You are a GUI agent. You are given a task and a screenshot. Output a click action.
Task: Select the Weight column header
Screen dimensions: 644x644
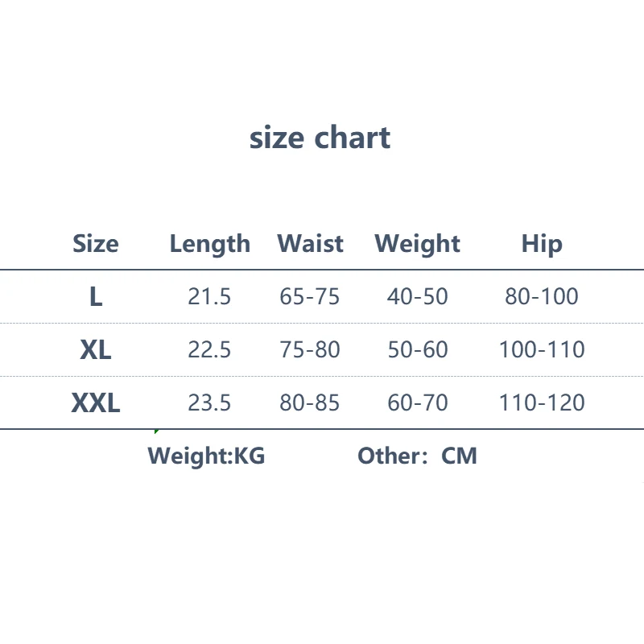[x=417, y=244]
